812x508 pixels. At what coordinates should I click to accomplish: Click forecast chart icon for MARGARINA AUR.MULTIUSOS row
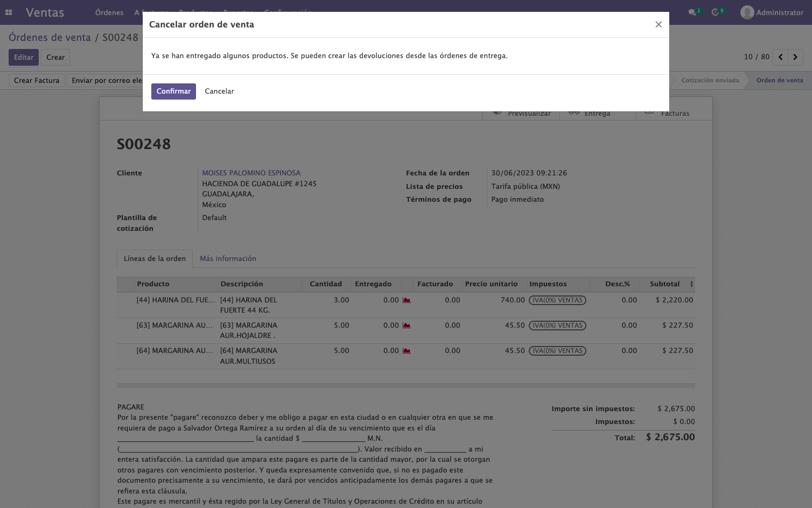tap(407, 351)
